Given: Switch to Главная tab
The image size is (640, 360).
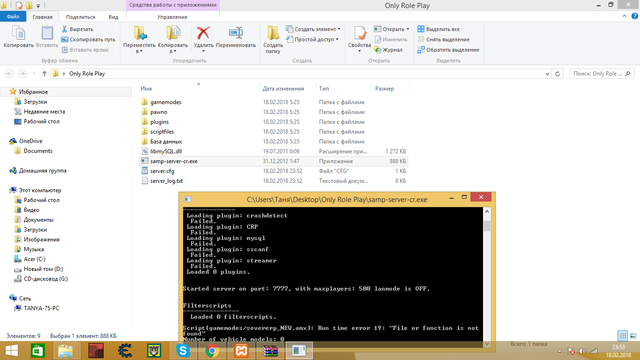Looking at the screenshot, I should pos(42,17).
